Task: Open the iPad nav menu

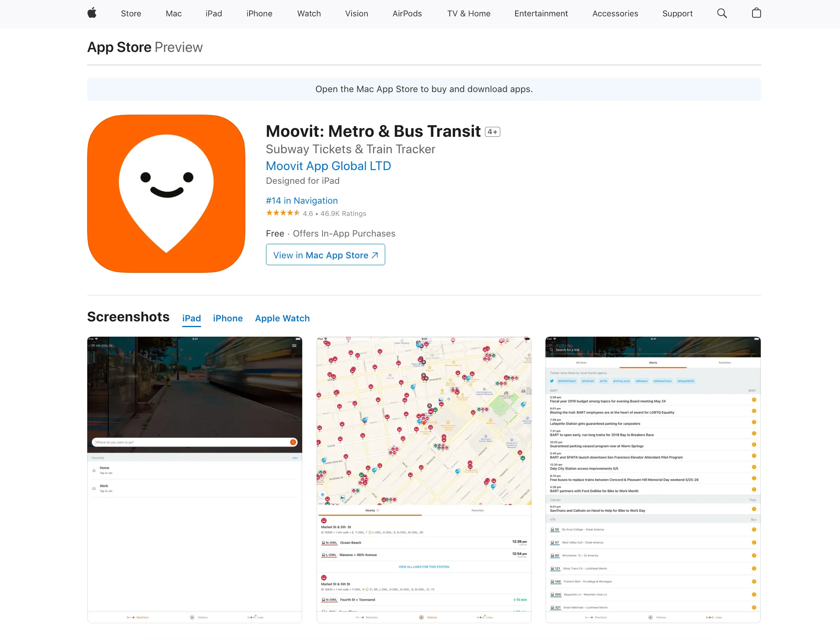Action: click(214, 13)
